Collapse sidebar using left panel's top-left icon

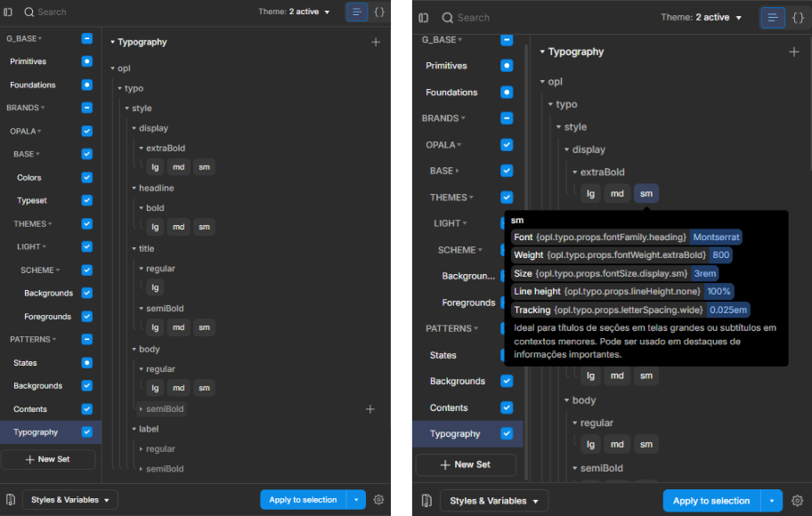click(x=8, y=12)
